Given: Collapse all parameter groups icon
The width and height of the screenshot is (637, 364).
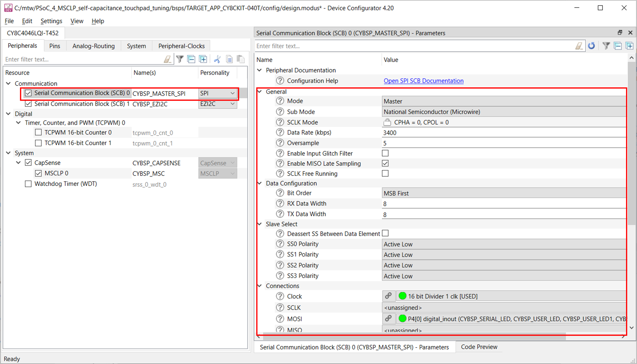Looking at the screenshot, I should [618, 46].
